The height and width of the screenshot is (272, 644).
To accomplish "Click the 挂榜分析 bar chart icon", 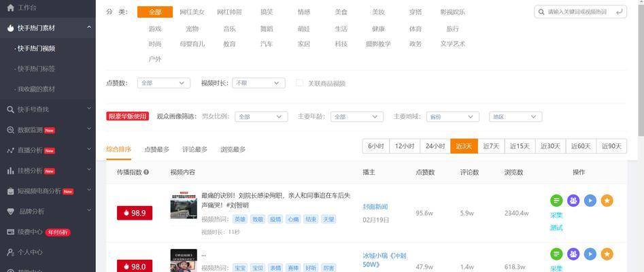I will point(11,171).
